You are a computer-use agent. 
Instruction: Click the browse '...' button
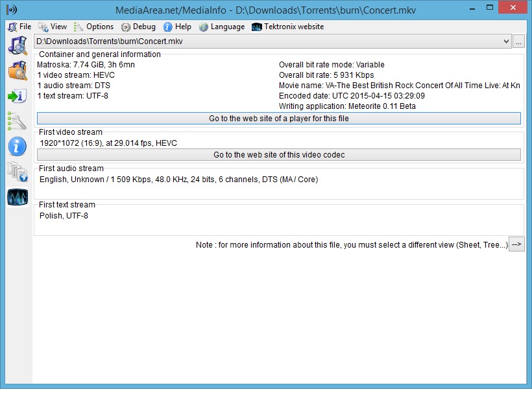pyautogui.click(x=518, y=41)
